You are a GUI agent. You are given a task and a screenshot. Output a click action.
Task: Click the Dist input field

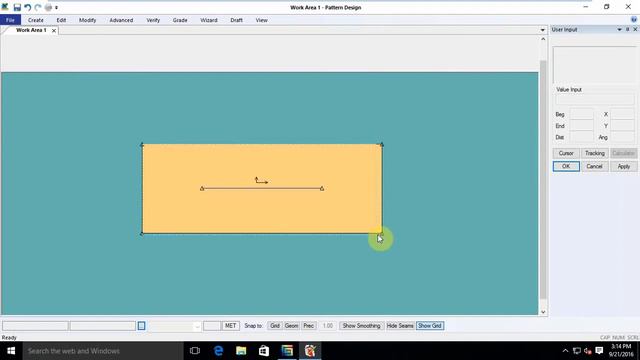click(x=582, y=137)
